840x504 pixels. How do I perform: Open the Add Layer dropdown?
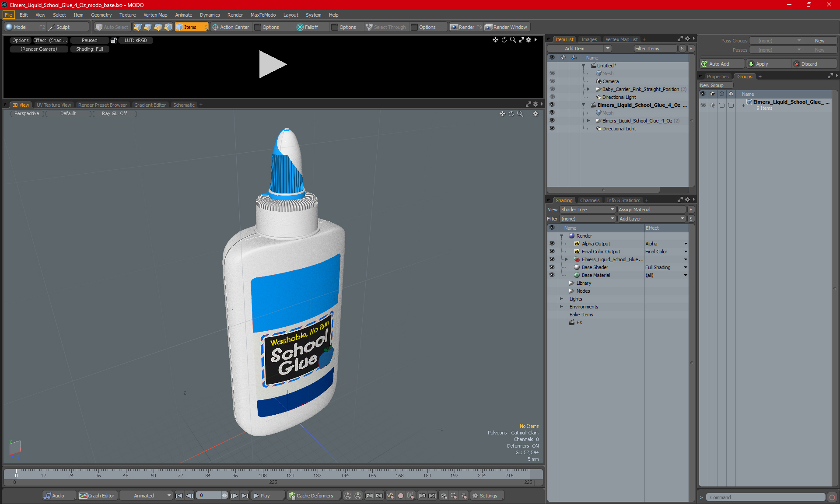click(x=651, y=219)
